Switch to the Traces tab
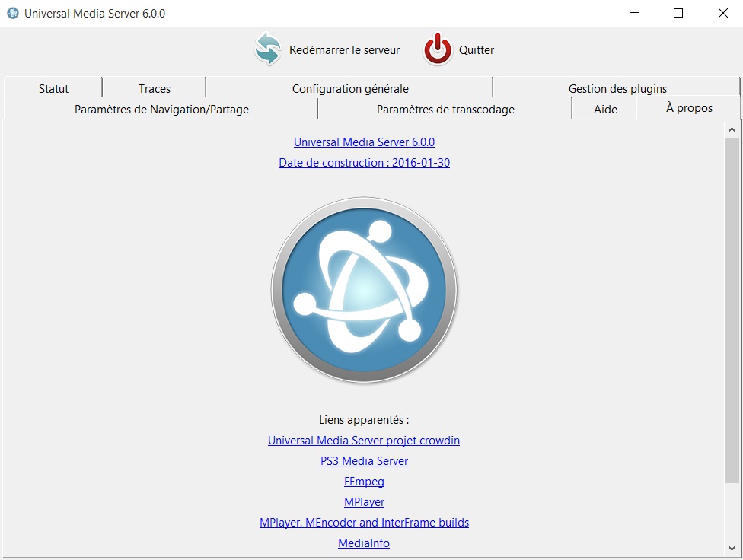This screenshot has height=560, width=743. pos(155,88)
